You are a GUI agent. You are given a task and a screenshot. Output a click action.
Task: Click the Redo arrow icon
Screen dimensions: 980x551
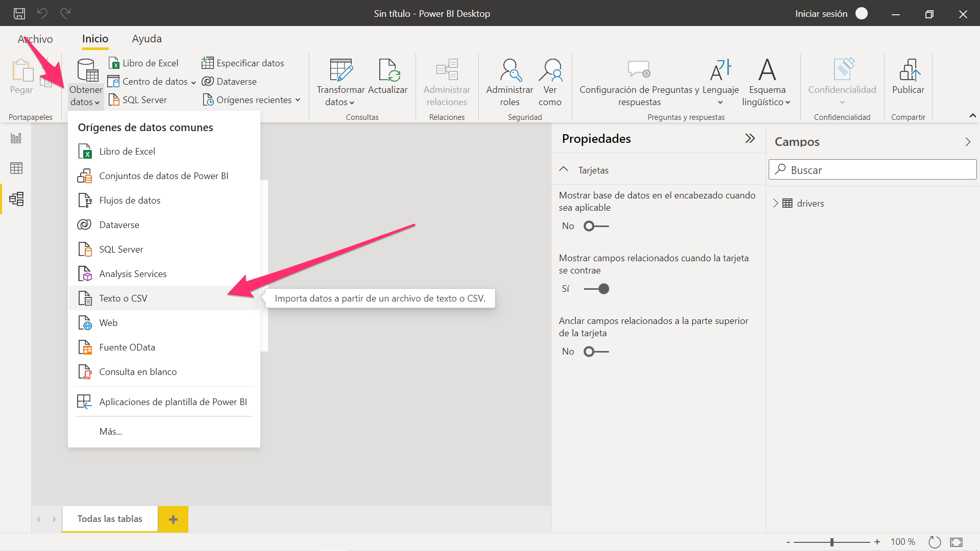(65, 14)
